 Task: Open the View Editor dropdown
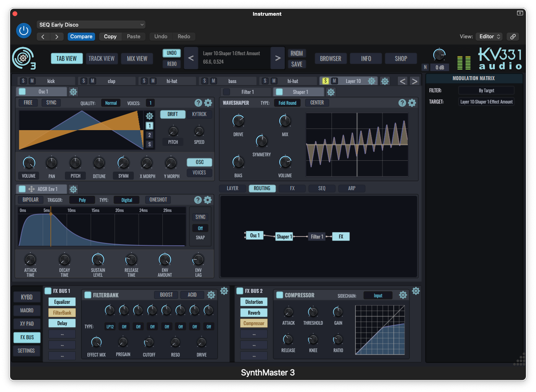point(488,36)
